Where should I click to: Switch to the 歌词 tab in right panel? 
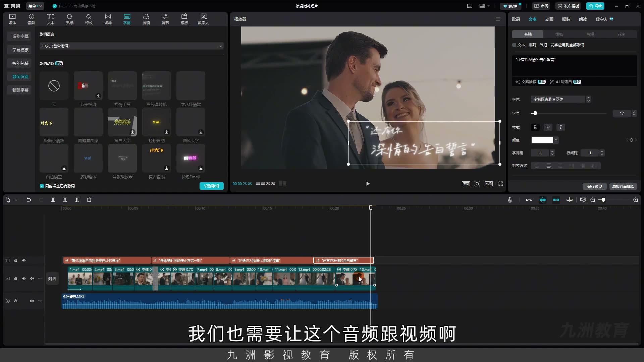[x=516, y=19]
